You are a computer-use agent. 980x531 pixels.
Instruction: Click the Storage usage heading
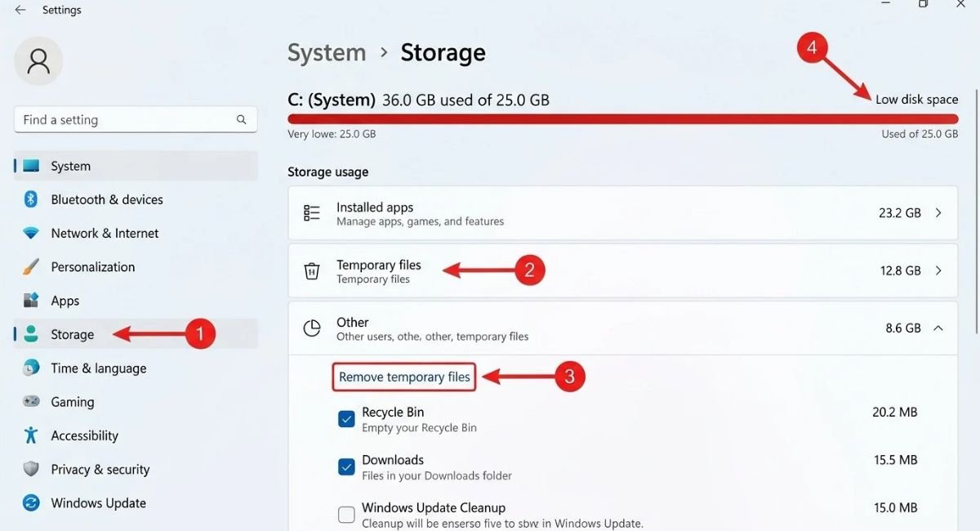coord(327,172)
